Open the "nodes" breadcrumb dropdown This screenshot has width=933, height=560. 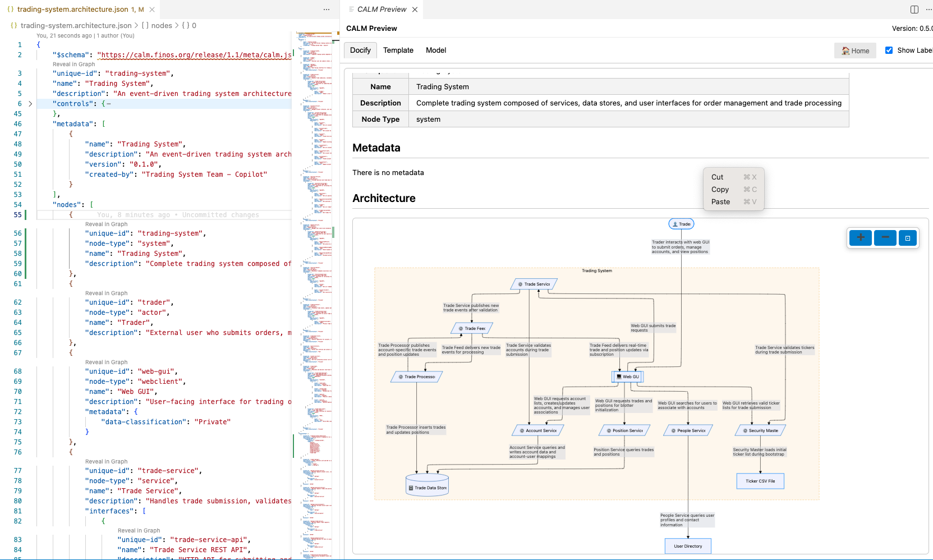tap(162, 25)
